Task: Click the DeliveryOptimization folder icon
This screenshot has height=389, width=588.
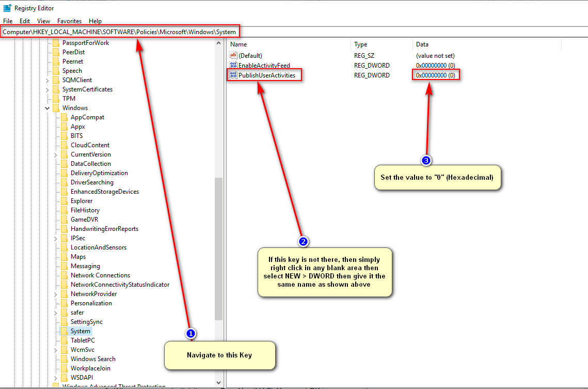Action: (64, 173)
